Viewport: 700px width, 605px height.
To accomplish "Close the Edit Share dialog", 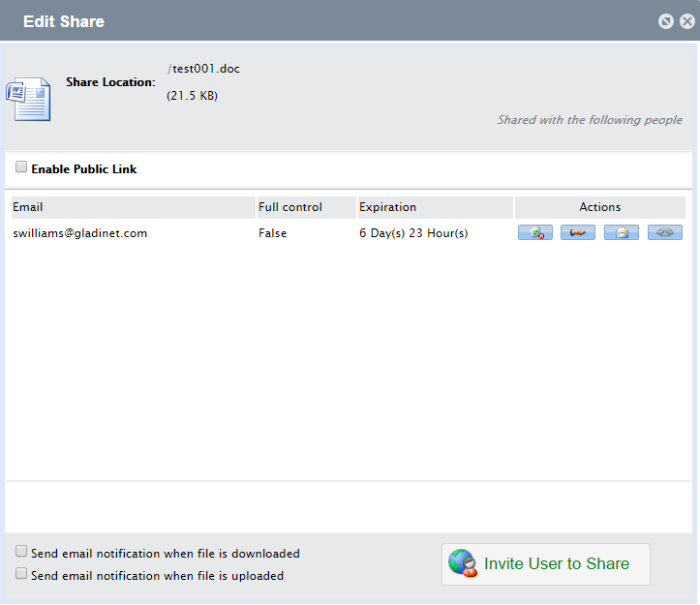I will click(686, 21).
